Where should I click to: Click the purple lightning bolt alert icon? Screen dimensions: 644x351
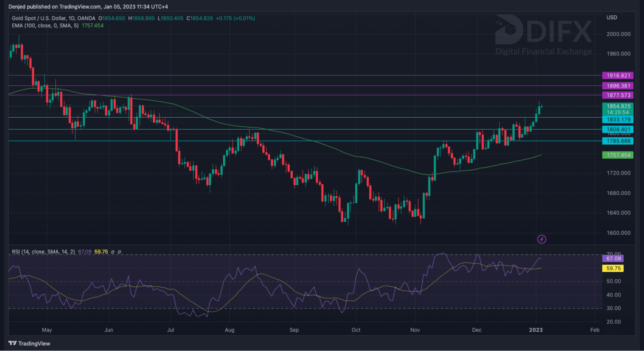[x=542, y=239]
